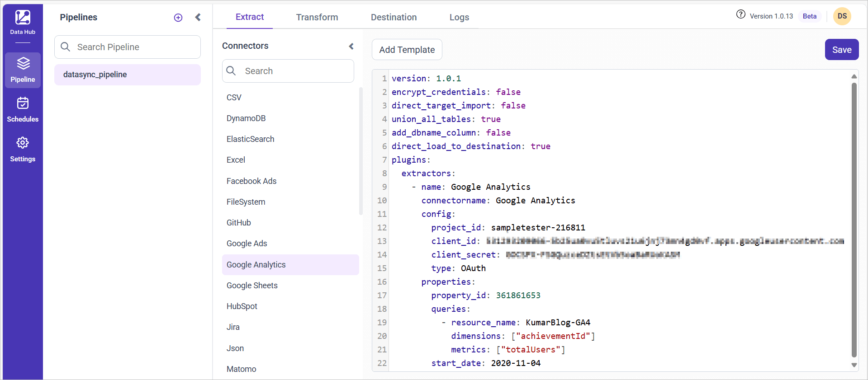This screenshot has height=380, width=868.
Task: Switch to the Transform tab
Action: point(317,17)
